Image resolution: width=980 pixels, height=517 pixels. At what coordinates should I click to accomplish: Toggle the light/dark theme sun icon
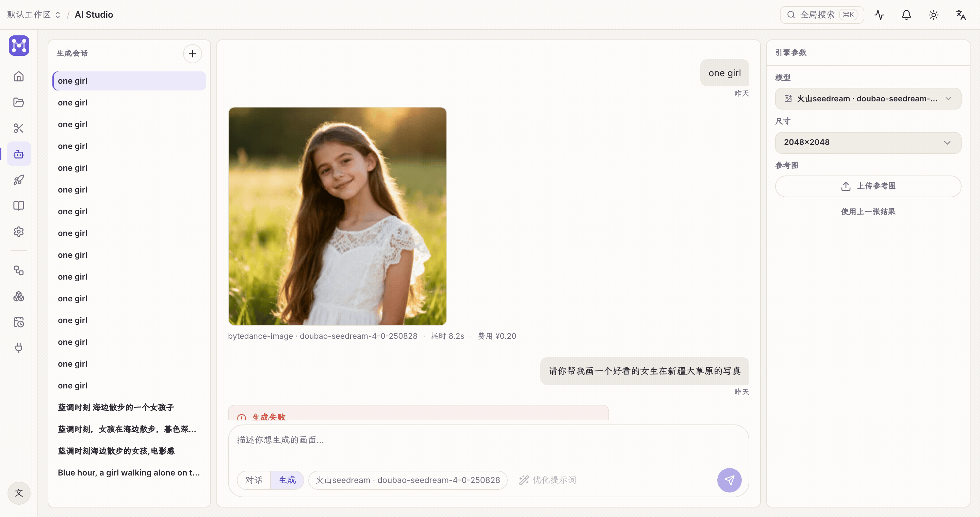pyautogui.click(x=934, y=15)
